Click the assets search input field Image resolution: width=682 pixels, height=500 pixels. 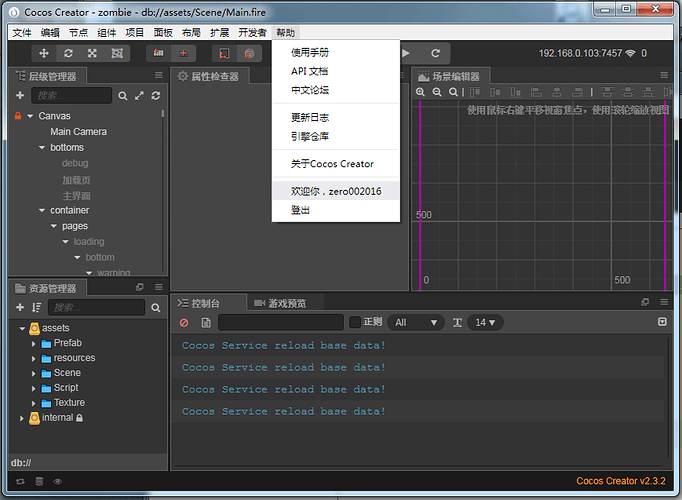pyautogui.click(x=97, y=307)
